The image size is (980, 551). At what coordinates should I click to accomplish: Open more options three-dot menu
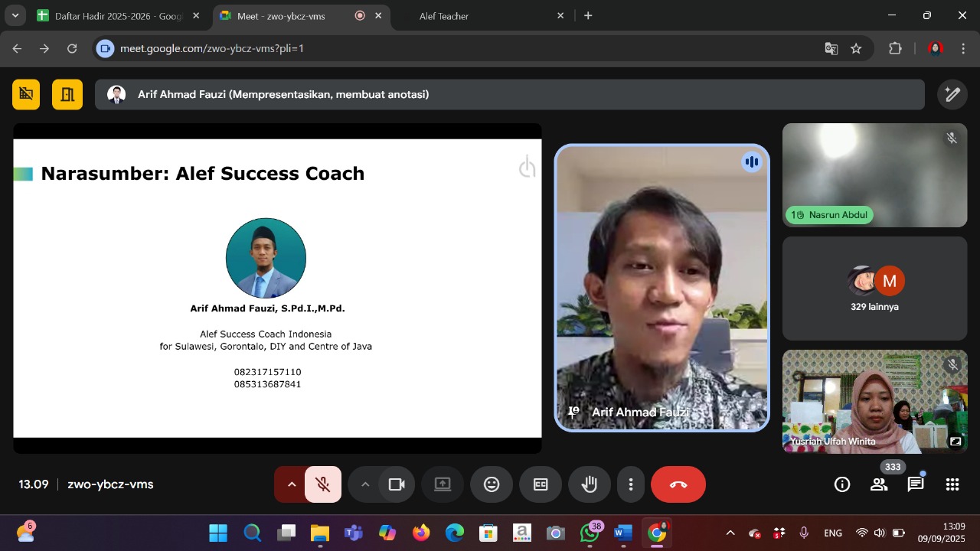pyautogui.click(x=631, y=484)
